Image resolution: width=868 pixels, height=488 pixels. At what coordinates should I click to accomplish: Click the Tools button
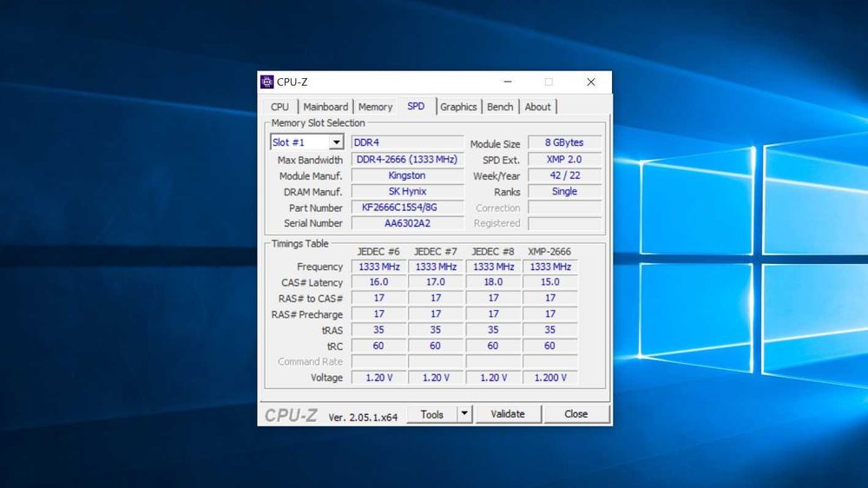(431, 414)
